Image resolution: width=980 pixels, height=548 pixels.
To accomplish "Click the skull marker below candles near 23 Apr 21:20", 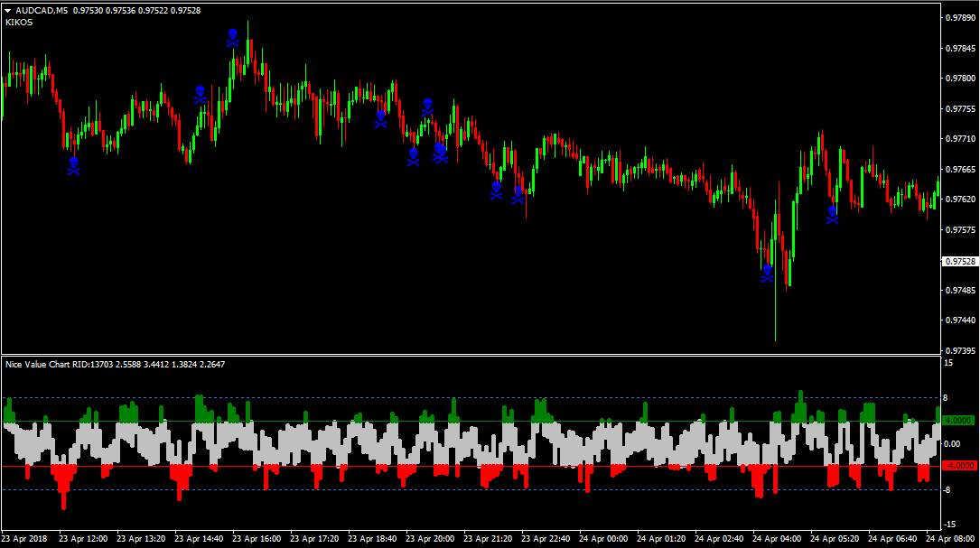I will 496,190.
